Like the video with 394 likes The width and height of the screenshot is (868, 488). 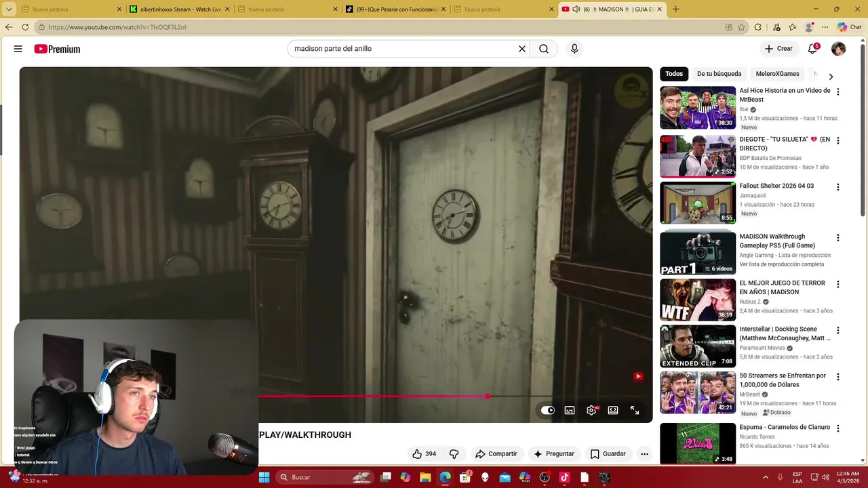tap(425, 454)
